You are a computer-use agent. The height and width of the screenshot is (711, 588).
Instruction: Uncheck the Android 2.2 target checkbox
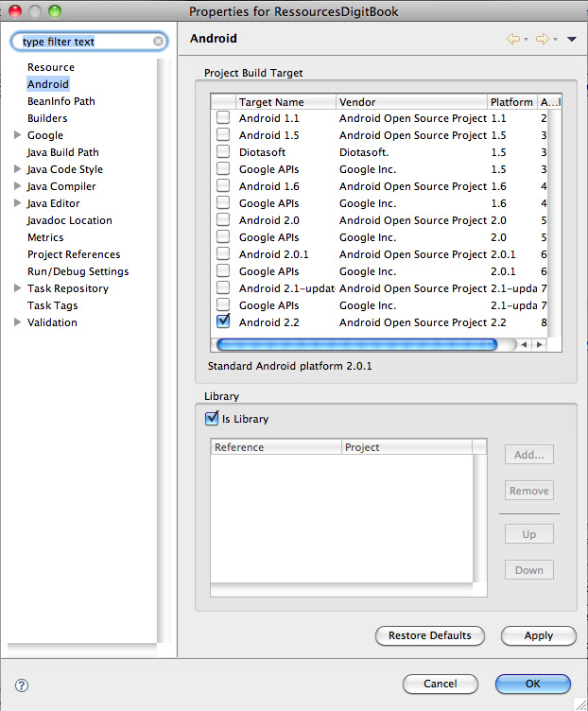[x=223, y=321]
